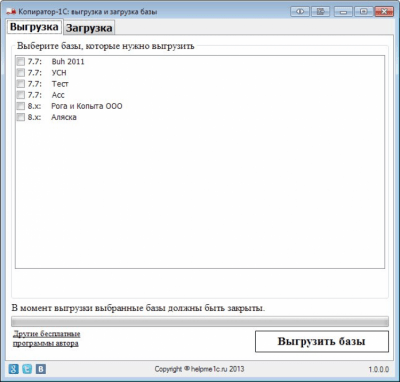The width and height of the screenshot is (400, 382).
Task: Click the Twitter bird icon
Action: pos(27,369)
